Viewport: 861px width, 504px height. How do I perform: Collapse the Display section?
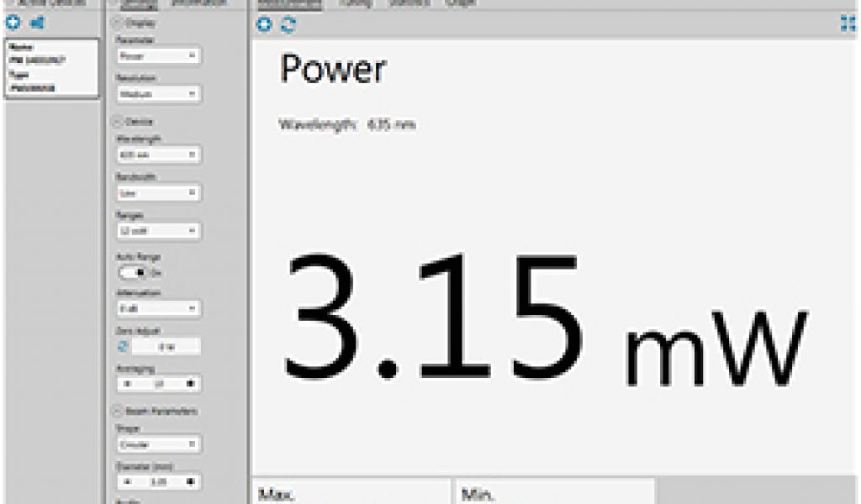pyautogui.click(x=118, y=23)
